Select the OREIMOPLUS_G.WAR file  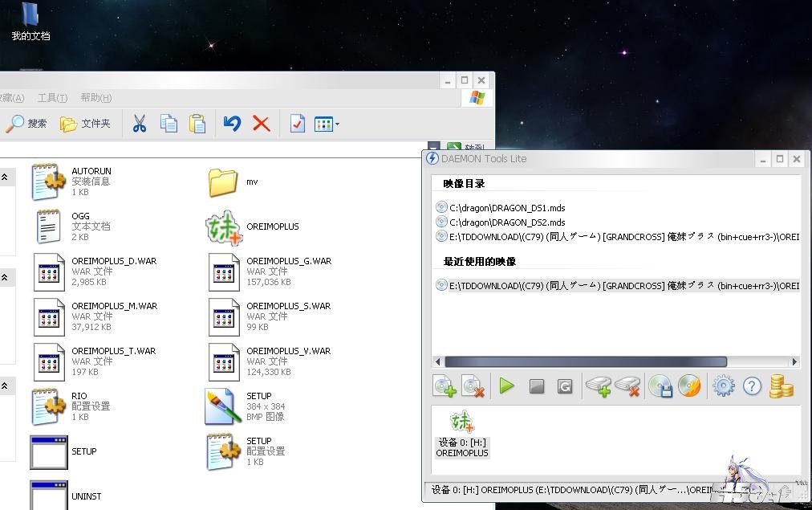[x=270, y=271]
